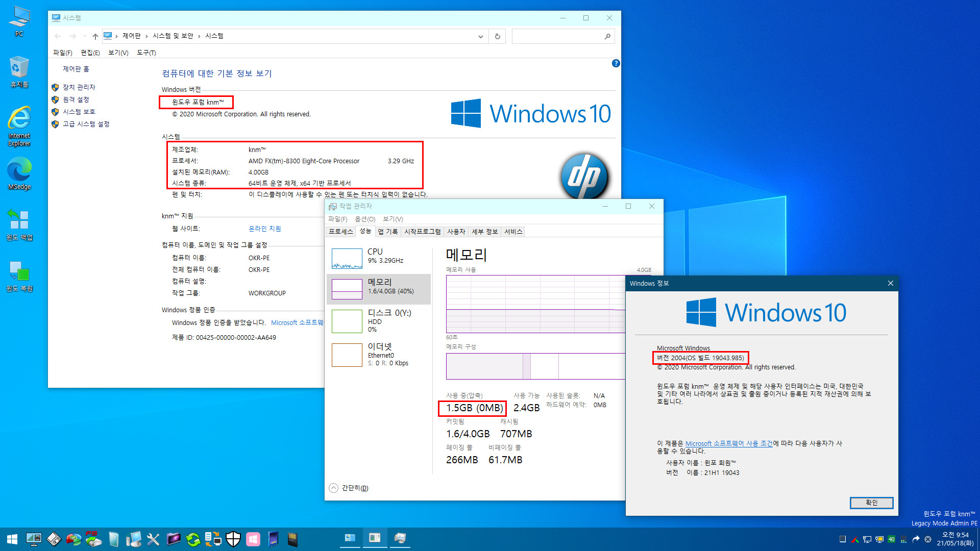Click the curved arrow tray icon
The width and height of the screenshot is (980, 551).
coord(916,539)
